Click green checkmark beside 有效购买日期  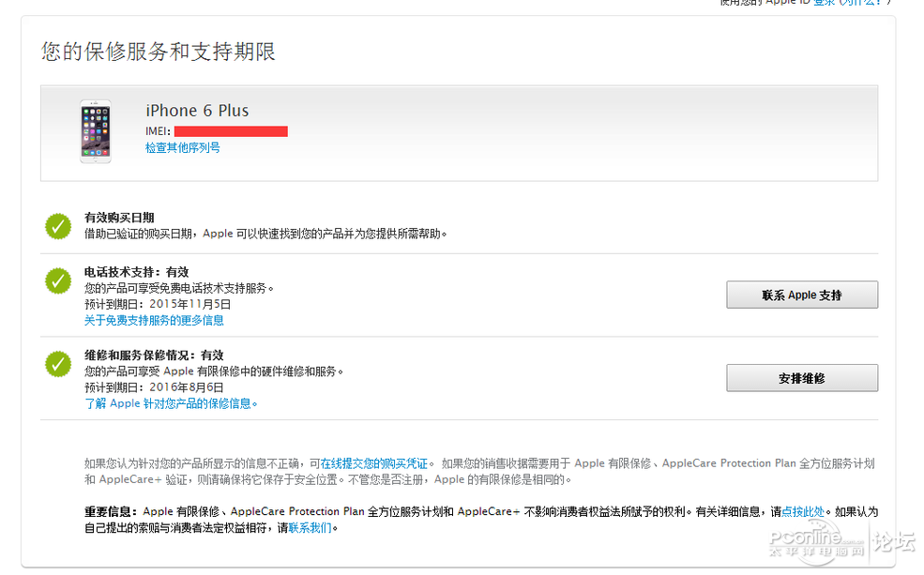58,226
